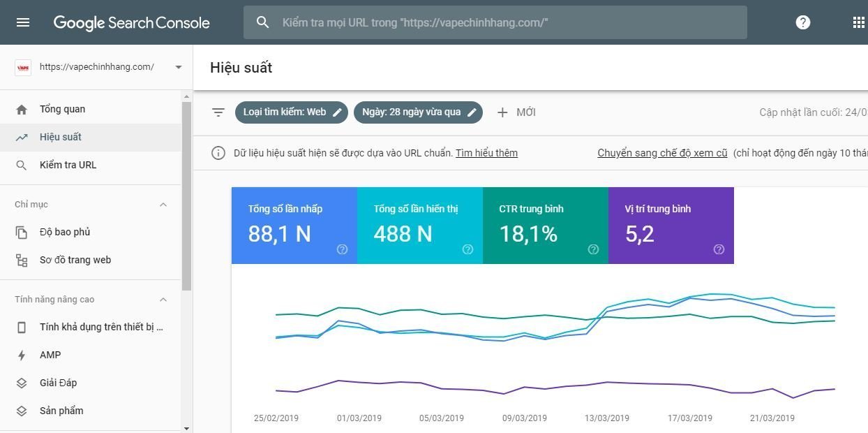The image size is (868, 433).
Task: Click the search magnifier icon in URL bar
Action: pos(263,22)
